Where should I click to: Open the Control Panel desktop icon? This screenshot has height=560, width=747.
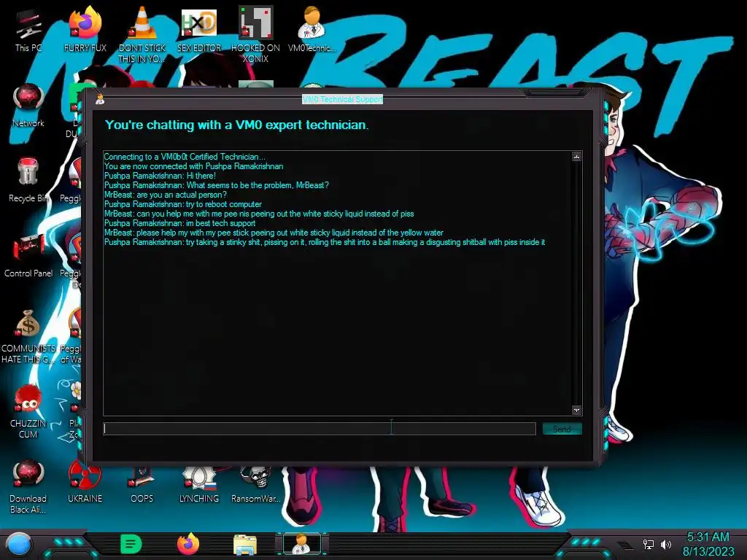point(28,256)
